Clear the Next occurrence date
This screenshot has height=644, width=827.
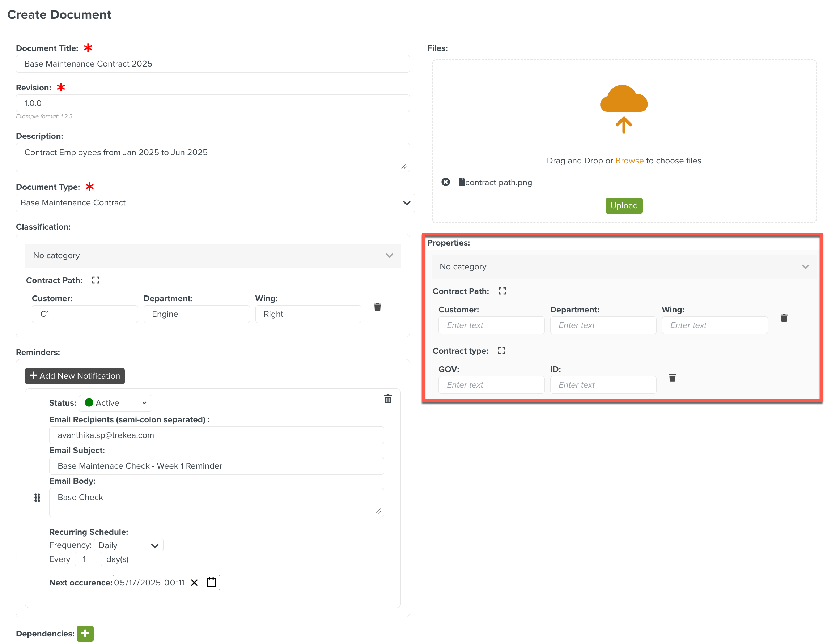[194, 582]
